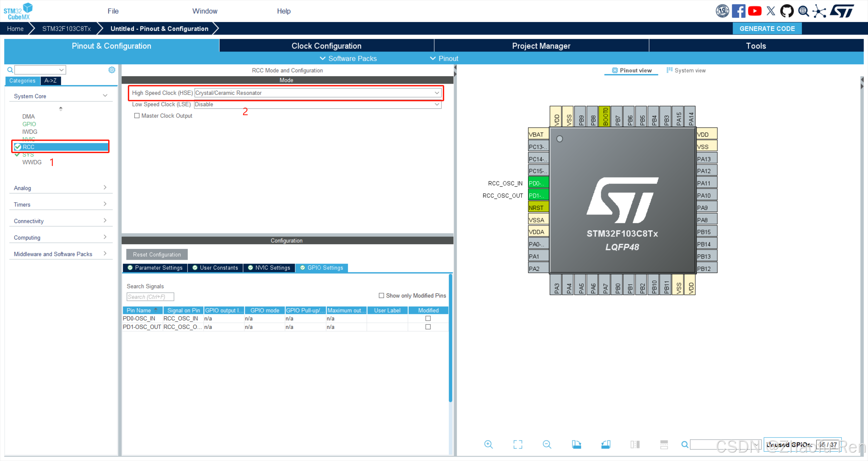868x461 pixels.
Task: Open the X social icon
Action: coord(771,11)
